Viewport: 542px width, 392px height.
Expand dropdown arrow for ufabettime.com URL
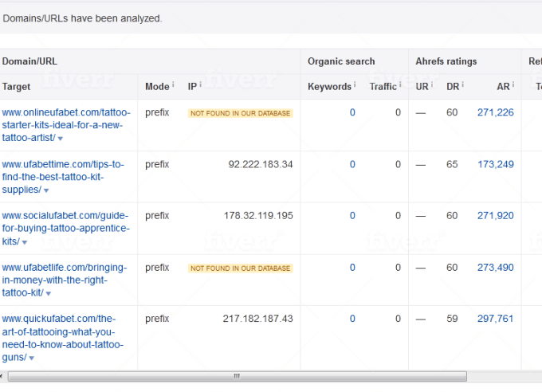(46, 191)
